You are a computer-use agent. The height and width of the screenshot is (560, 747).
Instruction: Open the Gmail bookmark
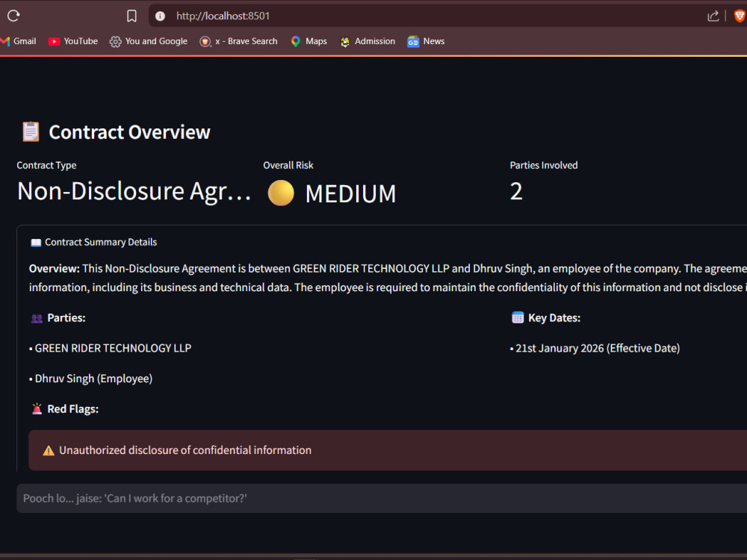pyautogui.click(x=19, y=41)
